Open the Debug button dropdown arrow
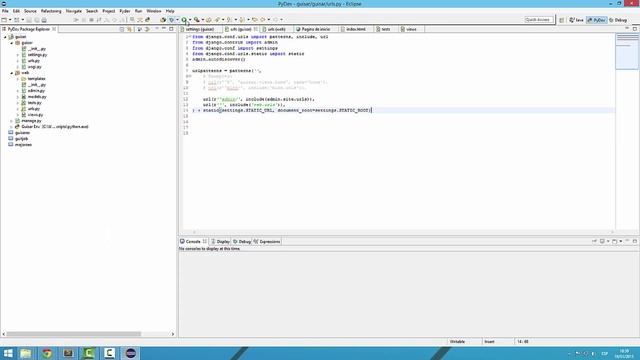 pos(177,20)
